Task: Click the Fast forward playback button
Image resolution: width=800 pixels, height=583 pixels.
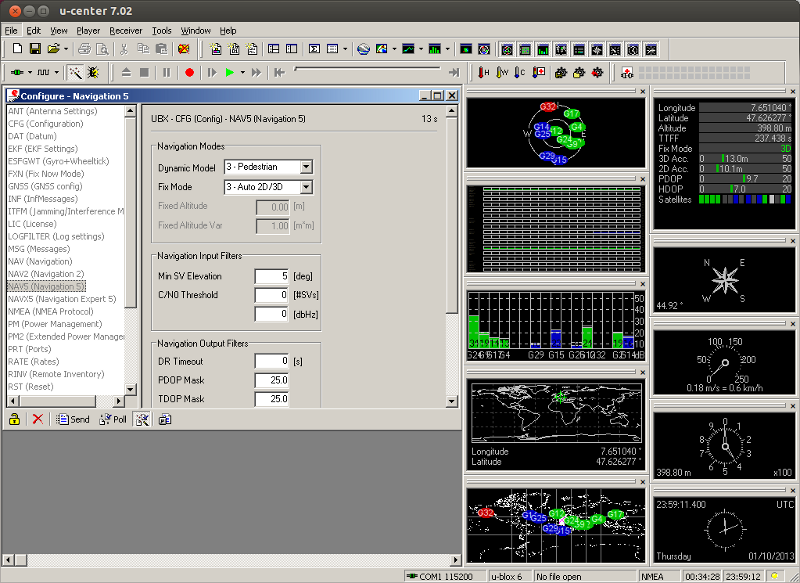Action: click(x=256, y=73)
